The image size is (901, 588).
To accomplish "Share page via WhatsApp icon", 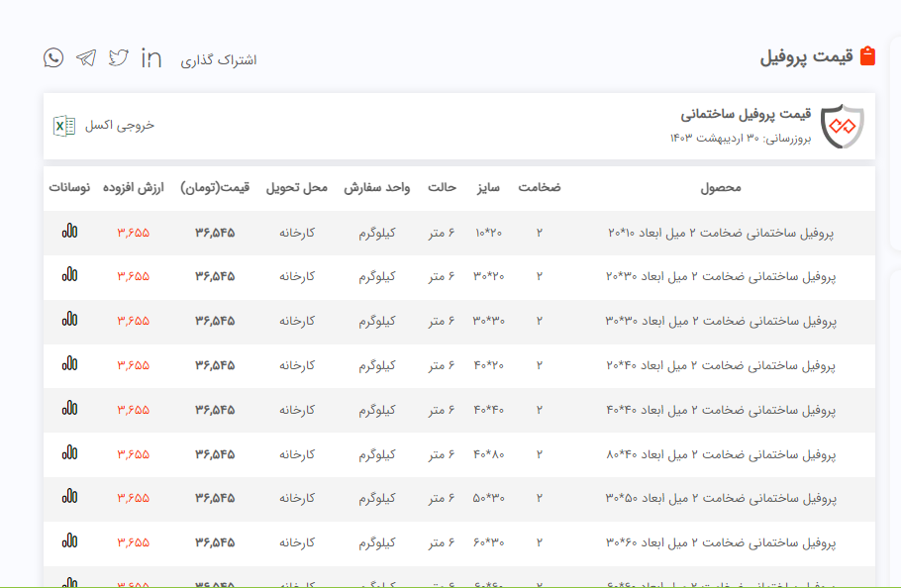I will [53, 57].
